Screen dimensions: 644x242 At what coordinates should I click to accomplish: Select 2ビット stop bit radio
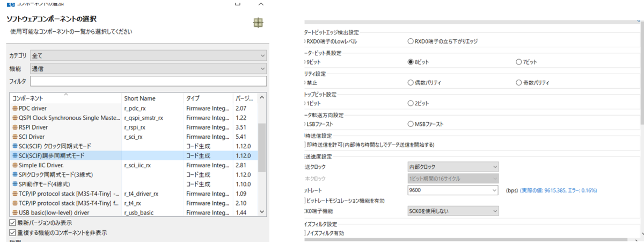411,103
